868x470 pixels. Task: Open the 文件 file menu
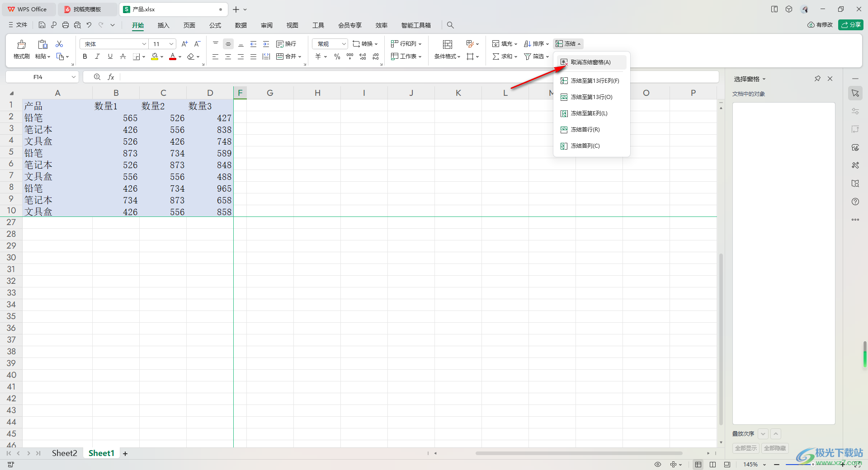coord(18,25)
